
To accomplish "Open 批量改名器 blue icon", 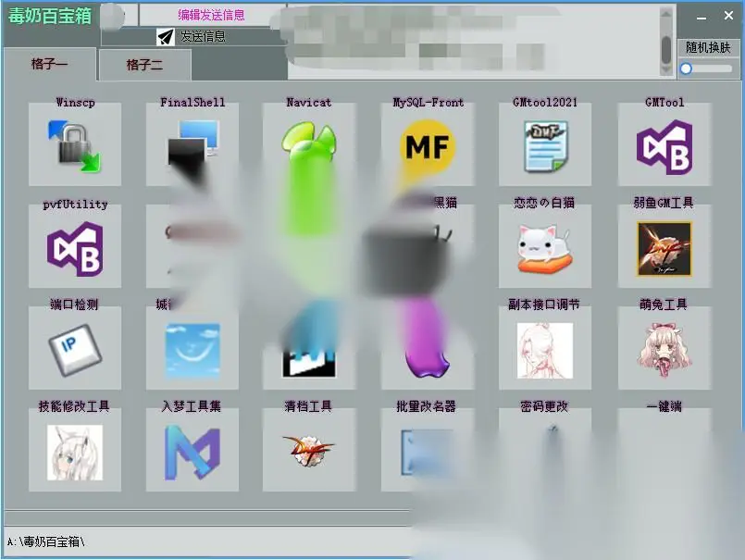I will point(428,452).
